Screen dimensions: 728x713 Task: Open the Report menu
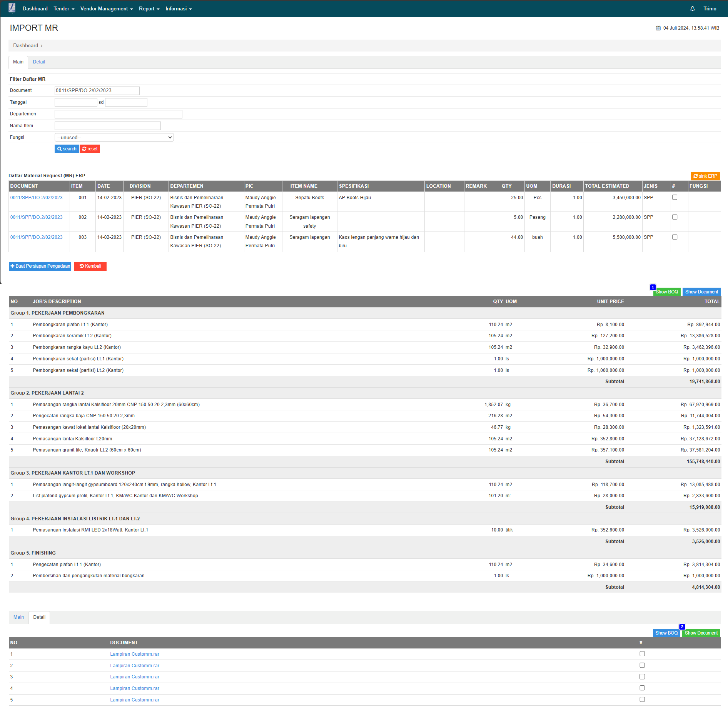(x=149, y=9)
